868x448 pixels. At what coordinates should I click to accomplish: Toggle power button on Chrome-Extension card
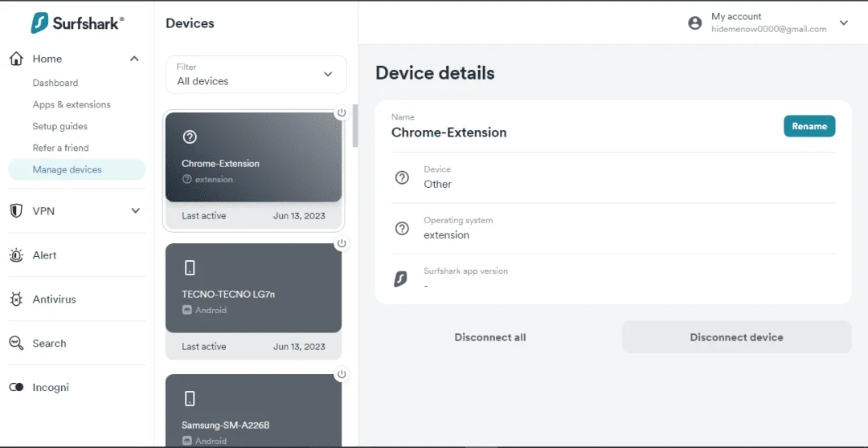click(342, 113)
